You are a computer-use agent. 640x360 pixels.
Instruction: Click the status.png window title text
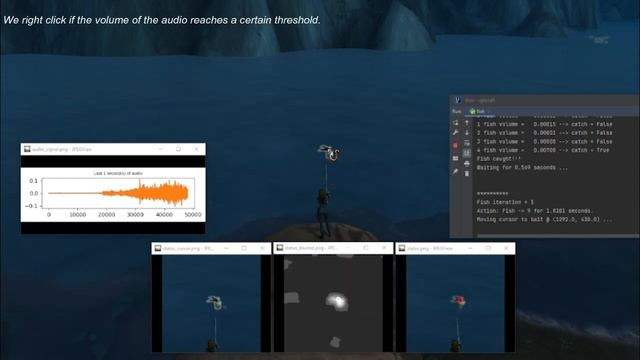pos(430,248)
